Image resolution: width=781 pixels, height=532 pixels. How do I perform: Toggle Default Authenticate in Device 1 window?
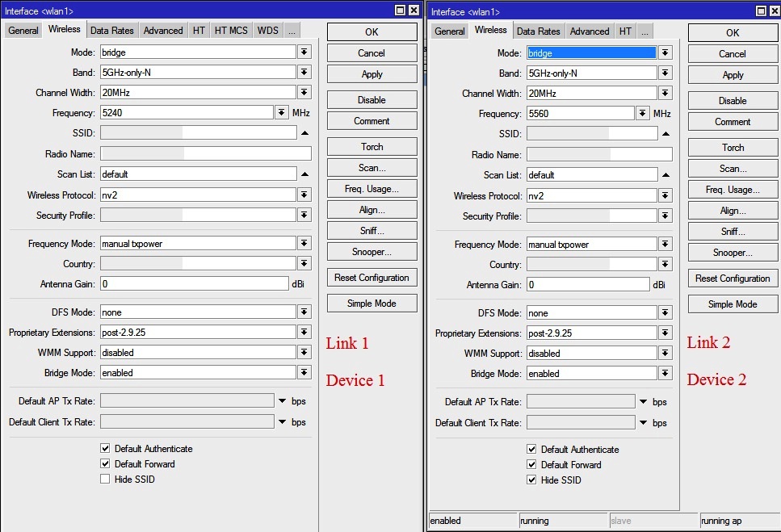tap(105, 448)
